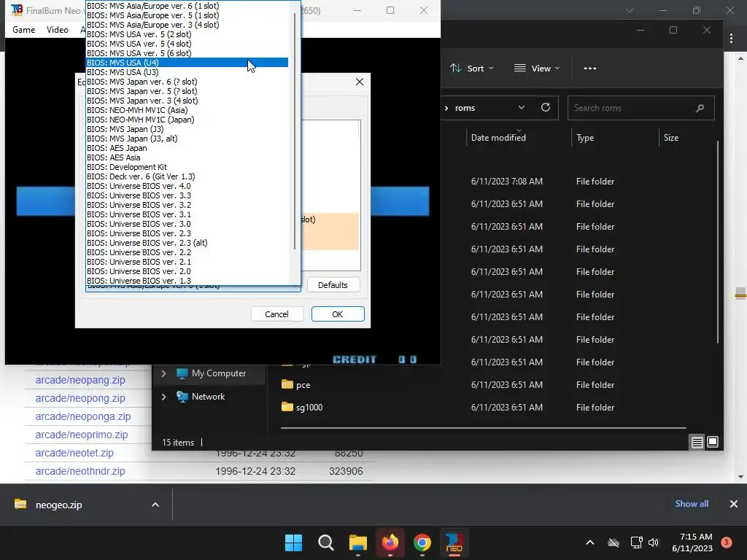The width and height of the screenshot is (747, 560).
Task: Open arcade/neotet.zip link
Action: tap(74, 453)
